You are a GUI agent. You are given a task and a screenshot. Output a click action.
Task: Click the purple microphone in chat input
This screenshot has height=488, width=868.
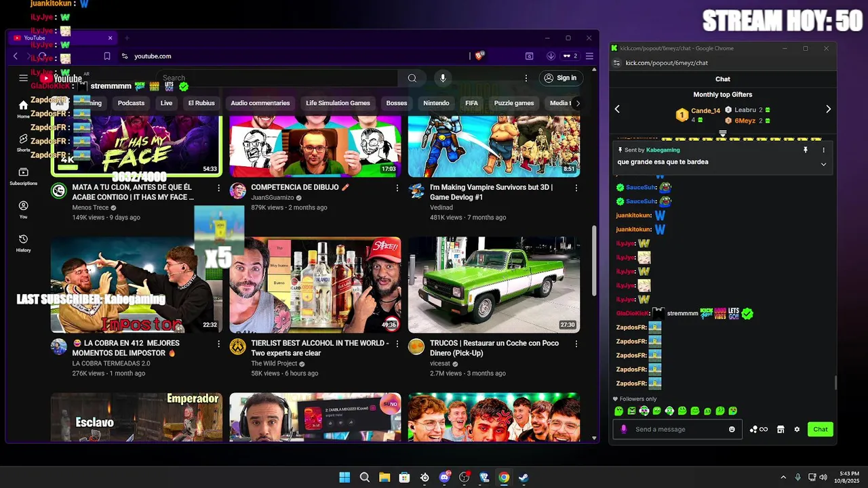(624, 429)
